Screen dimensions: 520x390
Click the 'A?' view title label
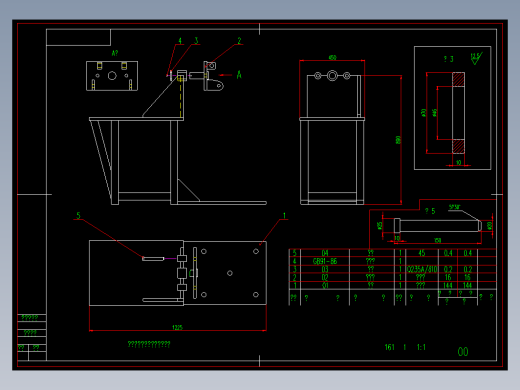pos(115,53)
